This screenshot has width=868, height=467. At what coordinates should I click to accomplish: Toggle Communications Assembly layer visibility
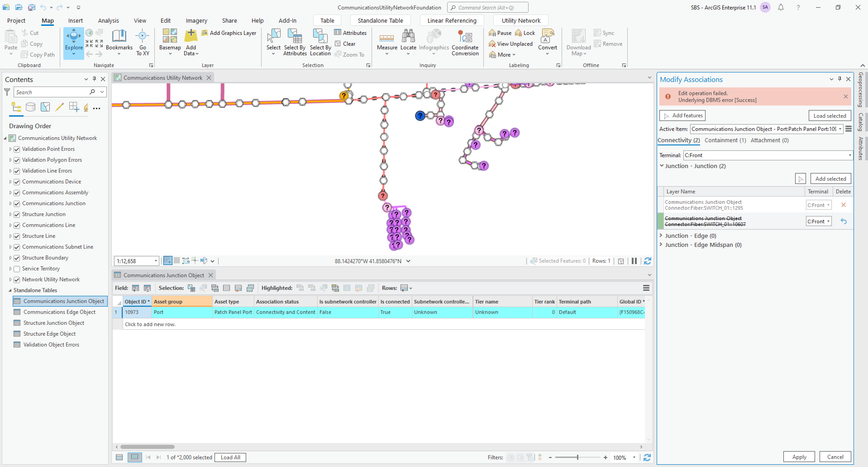pyautogui.click(x=17, y=193)
